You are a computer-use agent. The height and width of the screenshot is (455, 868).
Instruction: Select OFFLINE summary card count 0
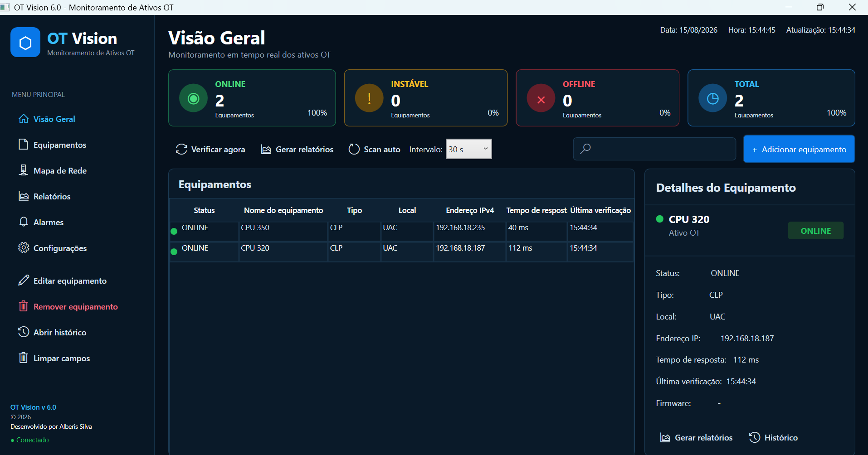point(567,101)
